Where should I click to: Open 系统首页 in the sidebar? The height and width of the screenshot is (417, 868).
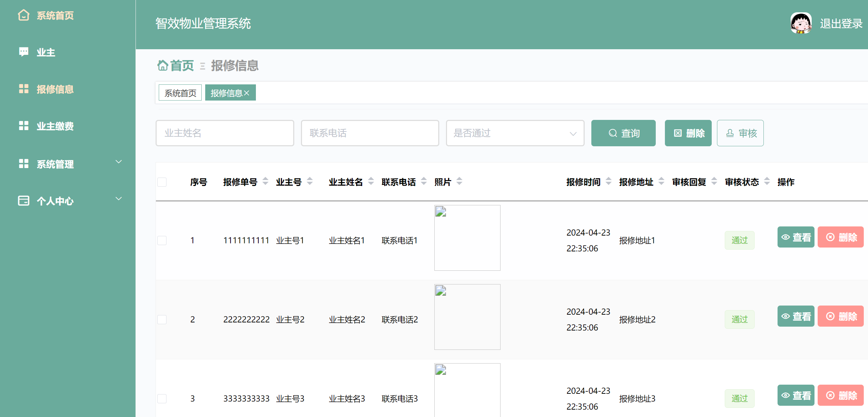[x=55, y=15]
